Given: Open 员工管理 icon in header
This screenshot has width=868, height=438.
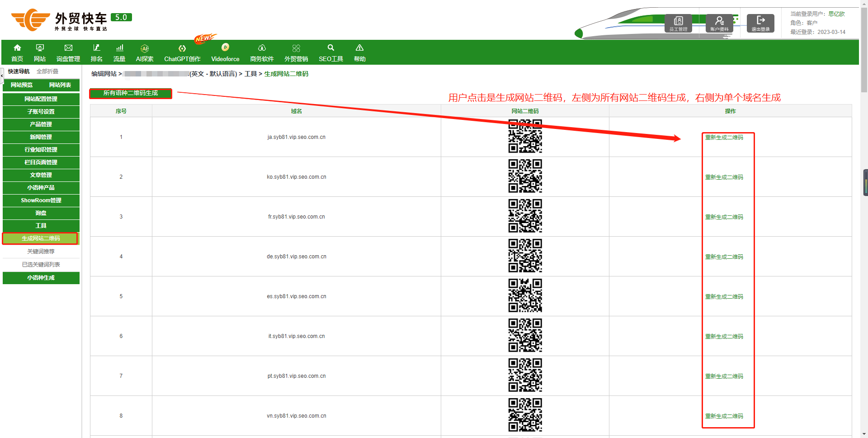Looking at the screenshot, I should click(x=678, y=23).
